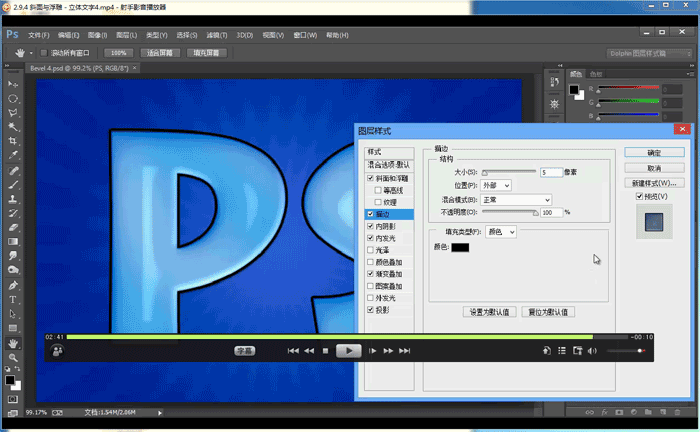Click Cancel (取消) in Layer Style
Image resolution: width=700 pixels, height=432 pixels.
pos(654,168)
